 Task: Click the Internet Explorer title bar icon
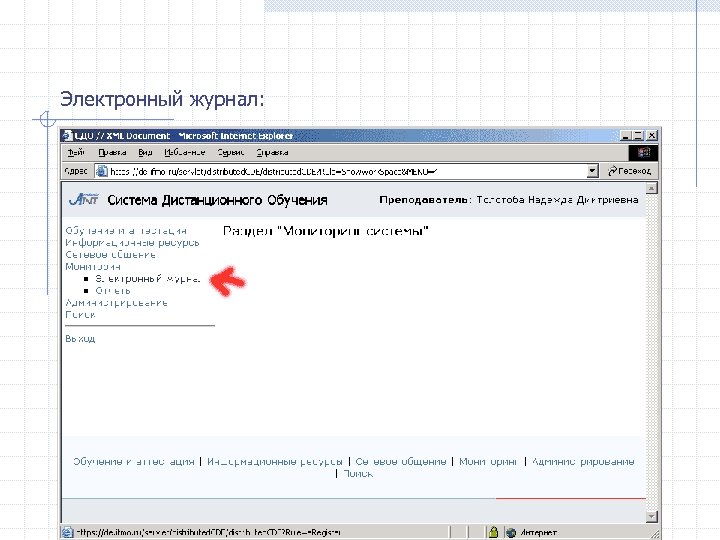click(68, 135)
